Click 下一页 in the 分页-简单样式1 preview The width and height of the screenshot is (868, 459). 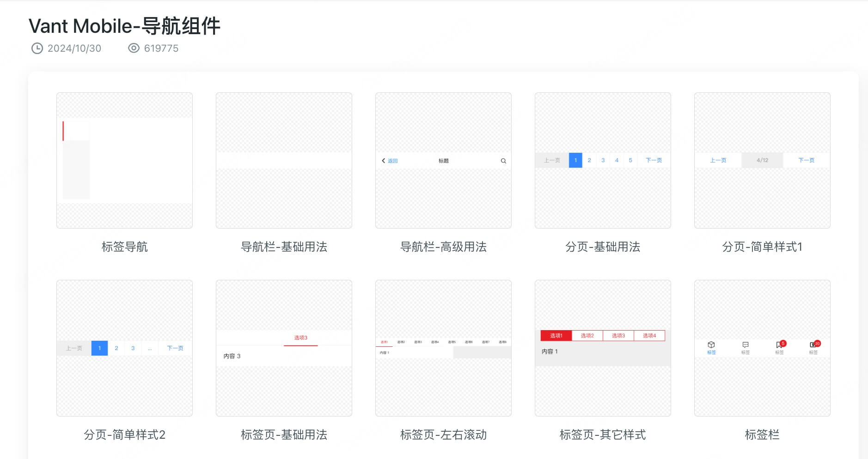807,160
